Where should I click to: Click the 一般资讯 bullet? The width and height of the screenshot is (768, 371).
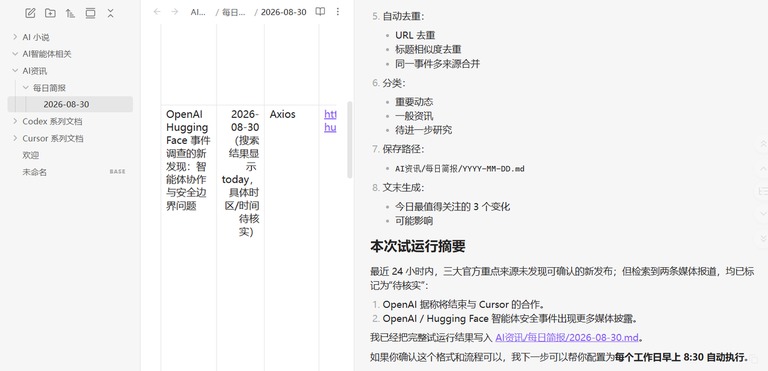pos(414,116)
